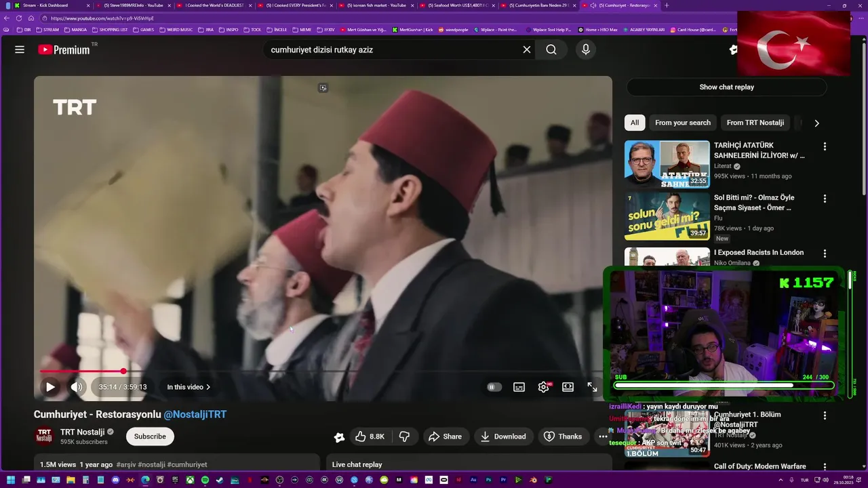Dislike the video with the thumbs-down
Viewport: 868px width, 488px height.
coord(404,436)
